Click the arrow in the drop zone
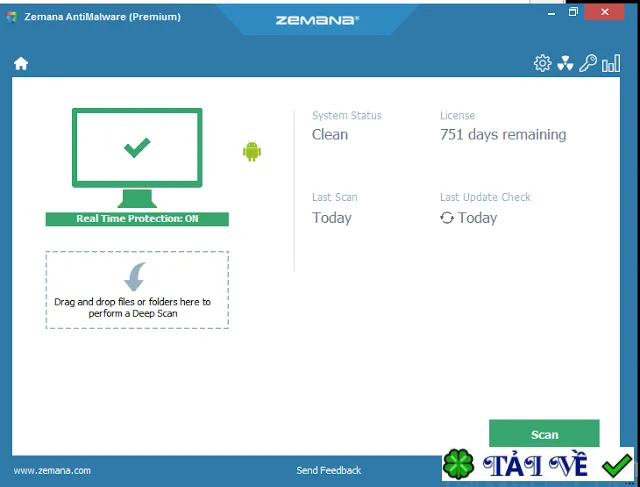This screenshot has height=487, width=640. tap(135, 276)
